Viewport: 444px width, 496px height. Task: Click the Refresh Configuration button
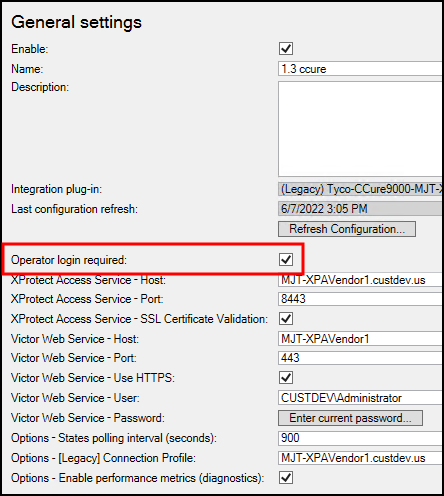click(347, 229)
